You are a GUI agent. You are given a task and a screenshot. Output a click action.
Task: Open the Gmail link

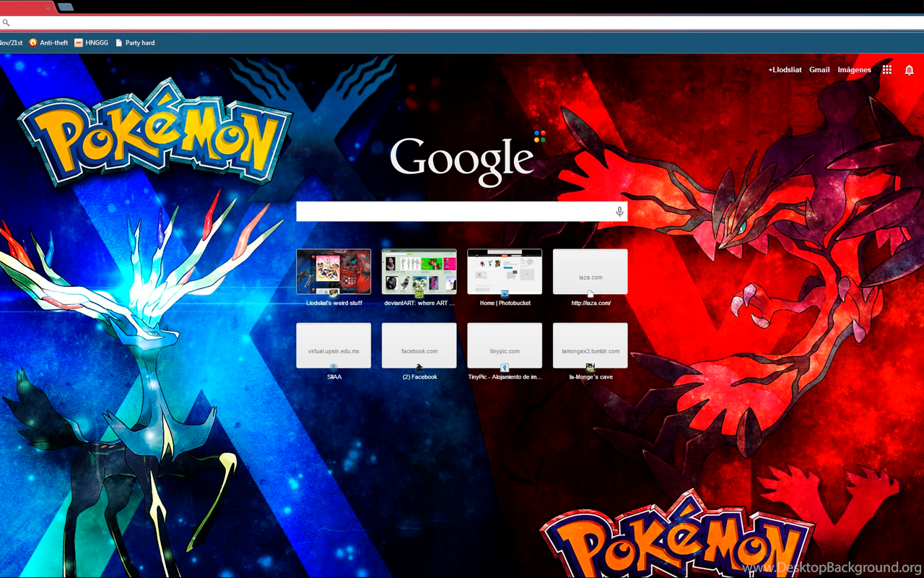click(x=819, y=70)
